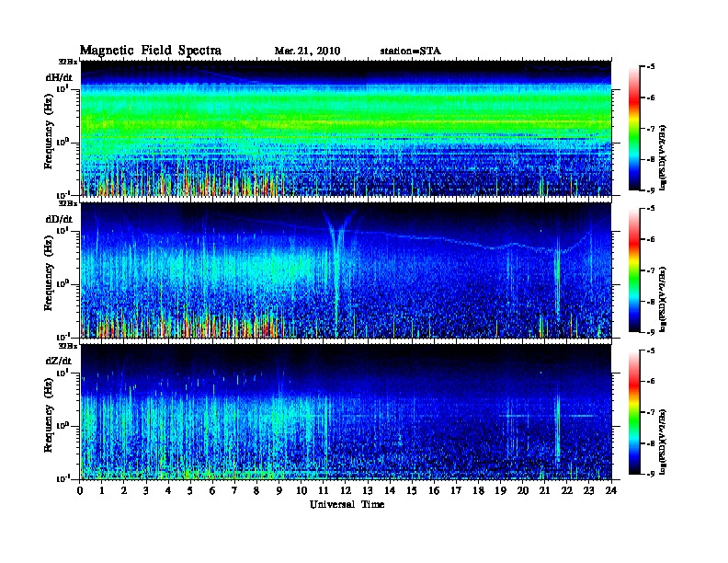Click the "32Hz" label atop the dZ/dt panel

68,346
